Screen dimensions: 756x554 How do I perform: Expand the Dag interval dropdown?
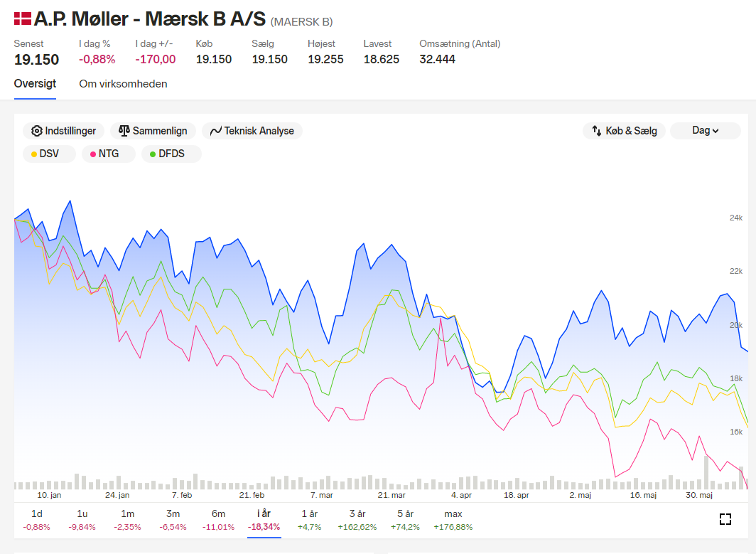click(x=706, y=131)
